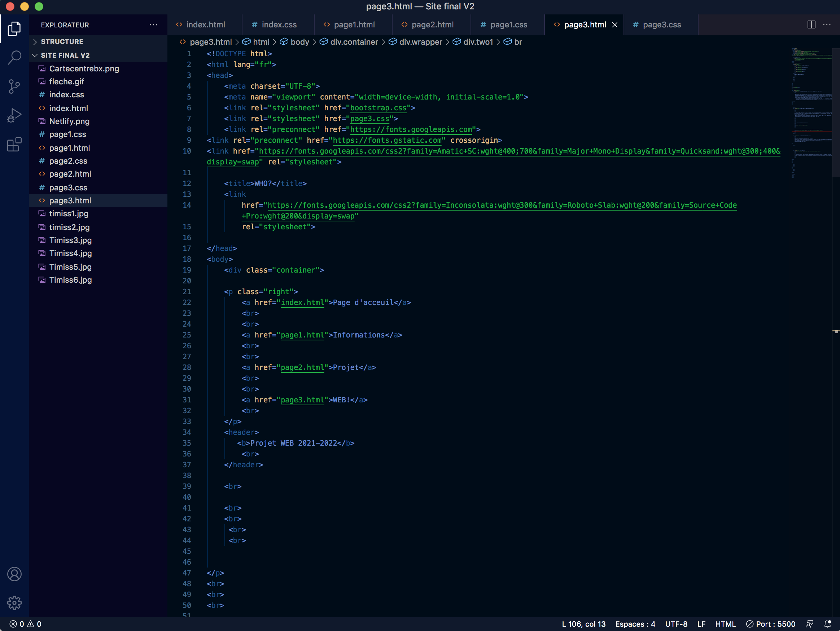This screenshot has width=840, height=631.
Task: Open Timiss6.jpg in the explorer
Action: (98, 280)
